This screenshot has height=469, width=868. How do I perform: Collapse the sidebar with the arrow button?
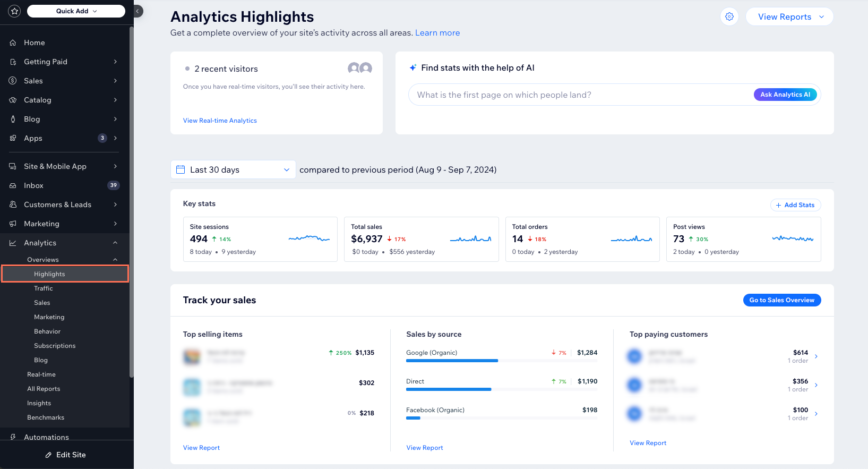click(x=138, y=11)
